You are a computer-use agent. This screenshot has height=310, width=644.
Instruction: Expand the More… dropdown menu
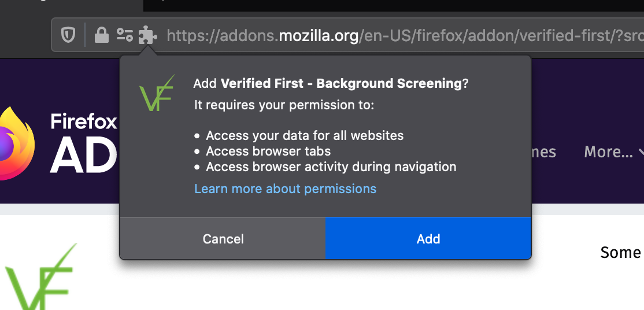pos(614,152)
